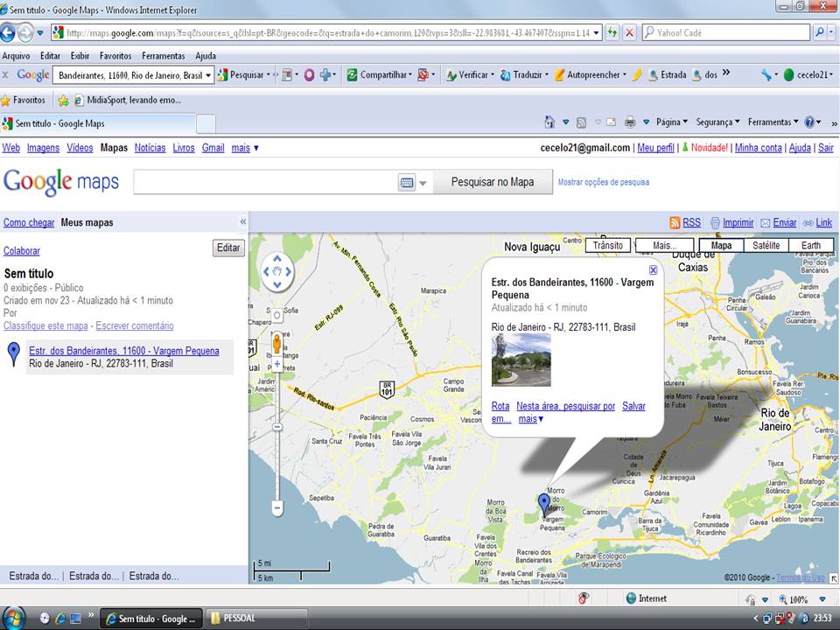Open the keyboard options dropdown arrow
This screenshot has width=840, height=630.
(423, 183)
